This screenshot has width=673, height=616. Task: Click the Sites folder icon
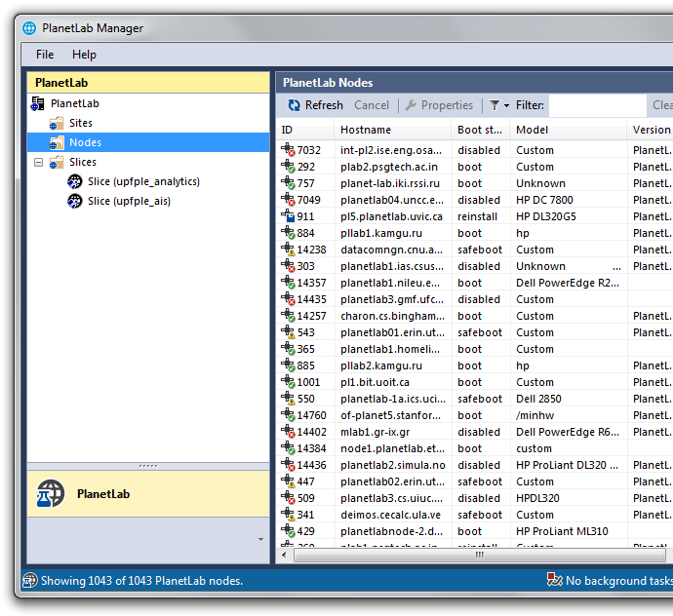point(57,123)
